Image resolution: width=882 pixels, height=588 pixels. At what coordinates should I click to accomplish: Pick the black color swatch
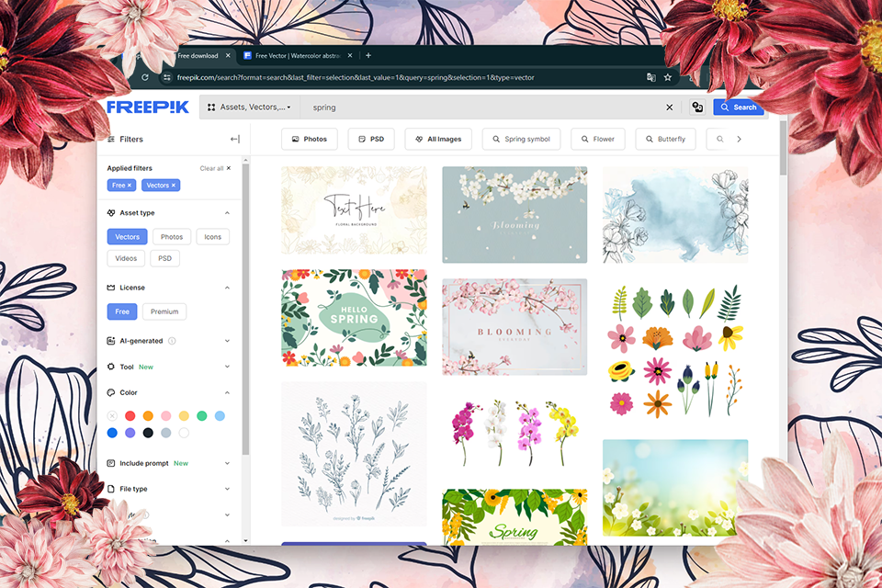coord(148,433)
